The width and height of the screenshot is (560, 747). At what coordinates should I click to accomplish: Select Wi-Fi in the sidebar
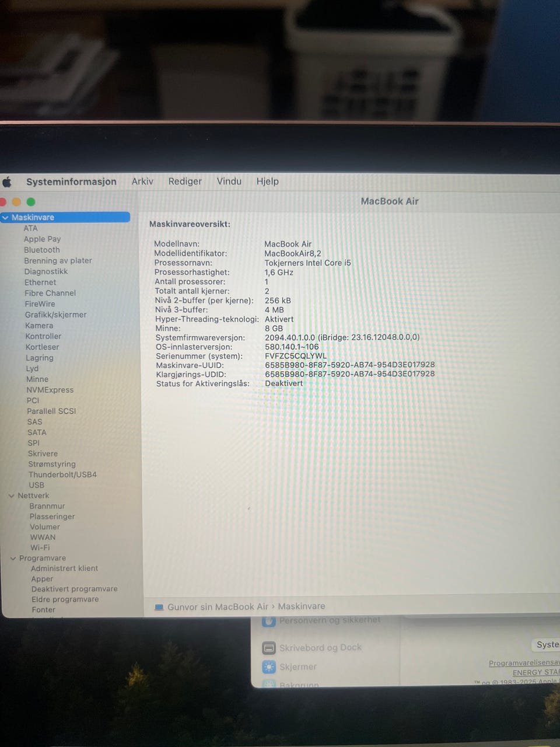40,548
